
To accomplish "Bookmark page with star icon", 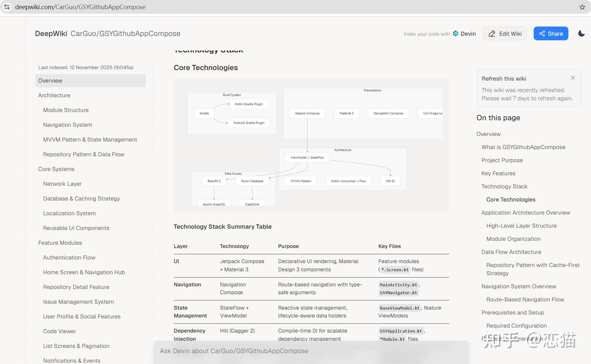I will point(582,7).
